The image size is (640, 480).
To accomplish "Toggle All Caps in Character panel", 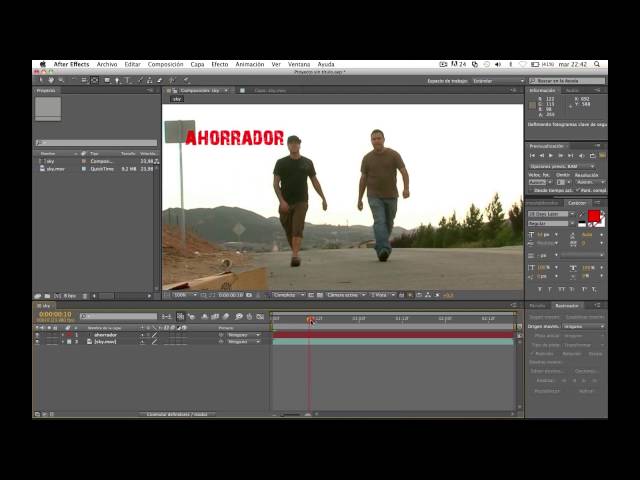I will click(562, 289).
